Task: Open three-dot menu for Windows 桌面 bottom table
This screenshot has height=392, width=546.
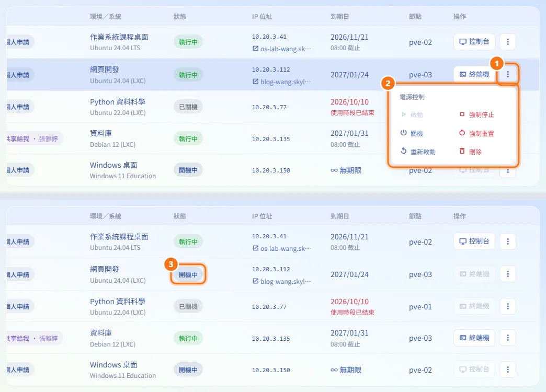Action: [508, 370]
